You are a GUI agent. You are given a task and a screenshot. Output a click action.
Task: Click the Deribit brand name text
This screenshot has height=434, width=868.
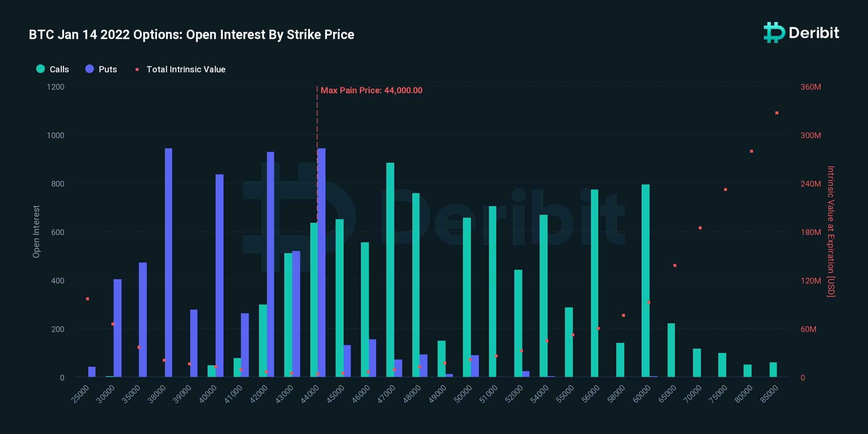click(814, 33)
